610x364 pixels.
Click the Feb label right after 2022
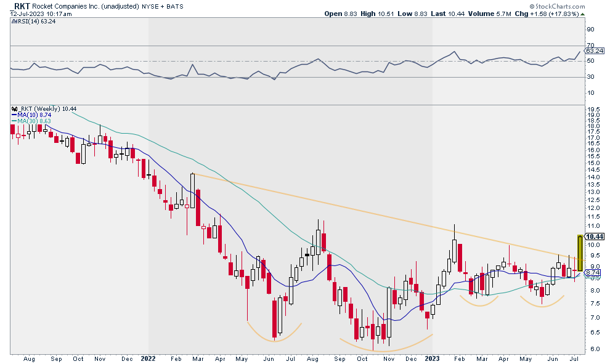(176, 358)
